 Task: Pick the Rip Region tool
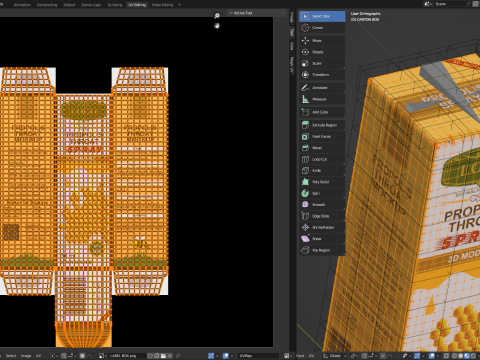click(x=322, y=250)
